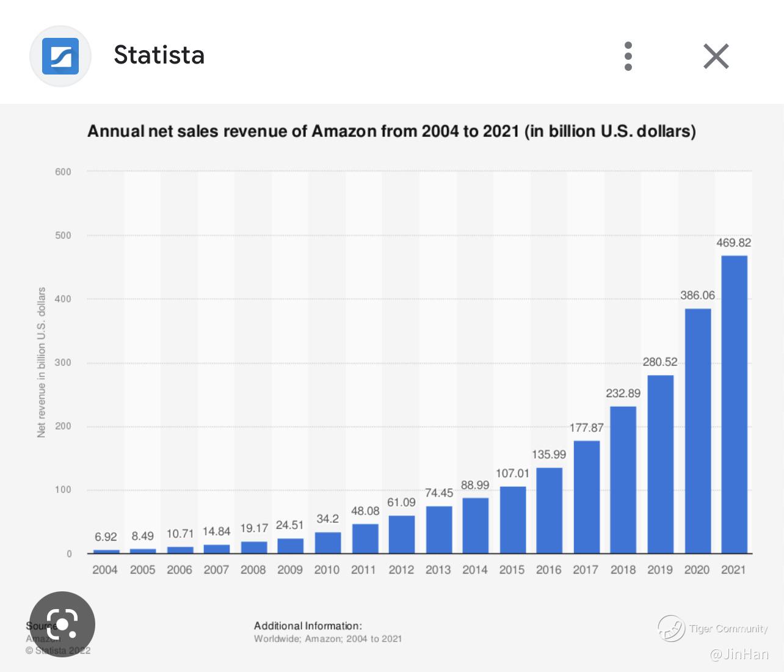Click the 2004 x-axis year label
Viewport: 784px width, 672px height.
(x=105, y=569)
